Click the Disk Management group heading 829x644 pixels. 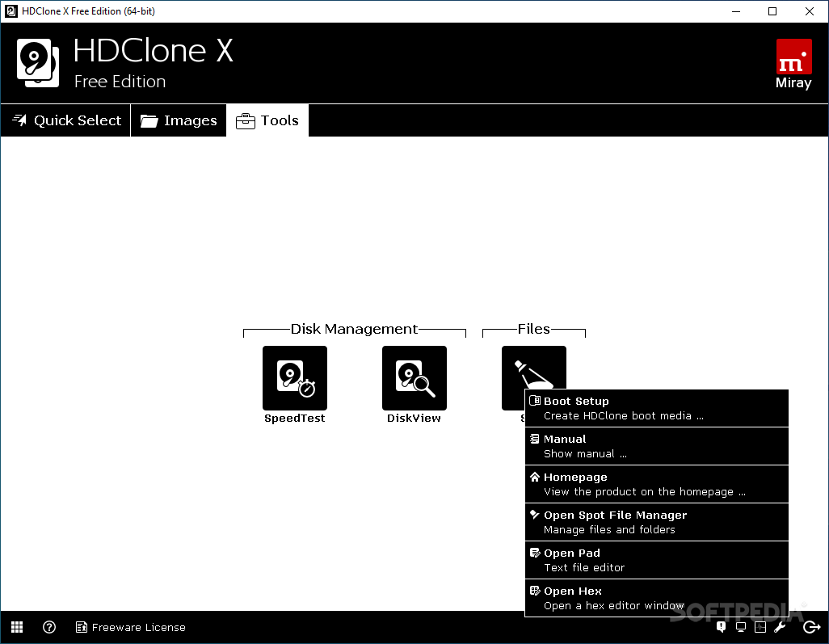pyautogui.click(x=354, y=329)
